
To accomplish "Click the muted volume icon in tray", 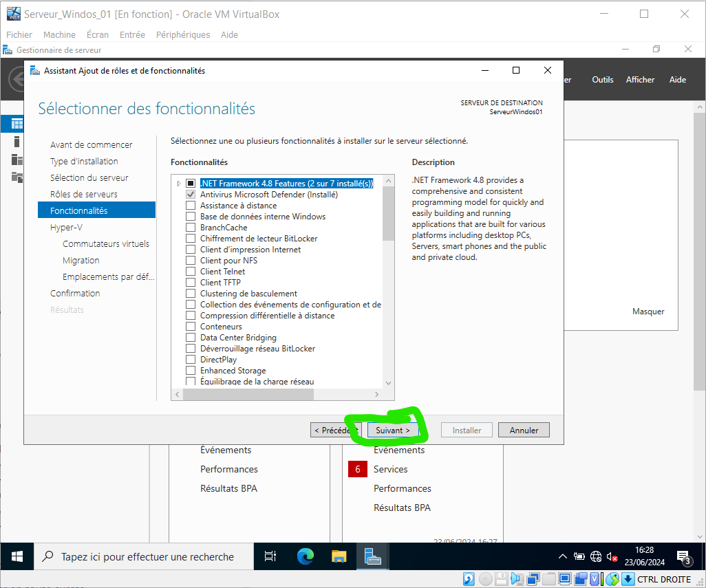I will pos(612,556).
